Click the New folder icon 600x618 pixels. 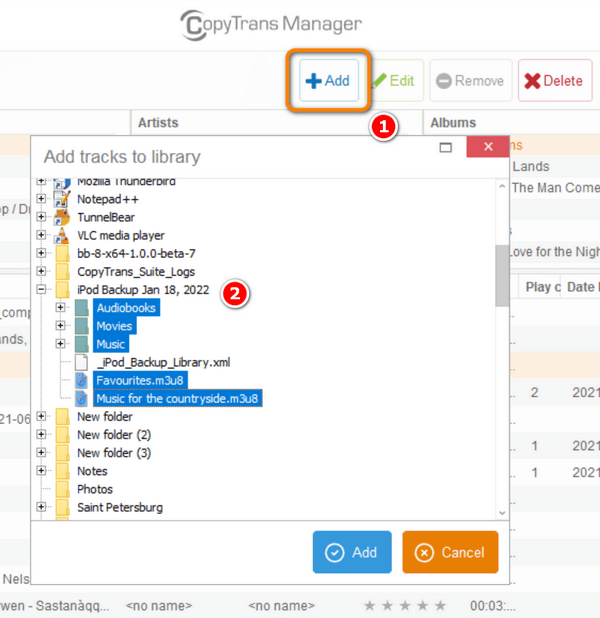click(62, 417)
